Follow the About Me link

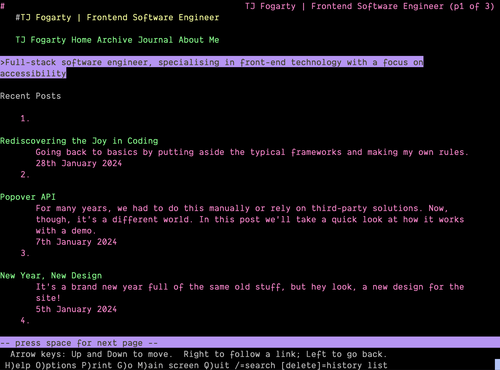(x=199, y=40)
